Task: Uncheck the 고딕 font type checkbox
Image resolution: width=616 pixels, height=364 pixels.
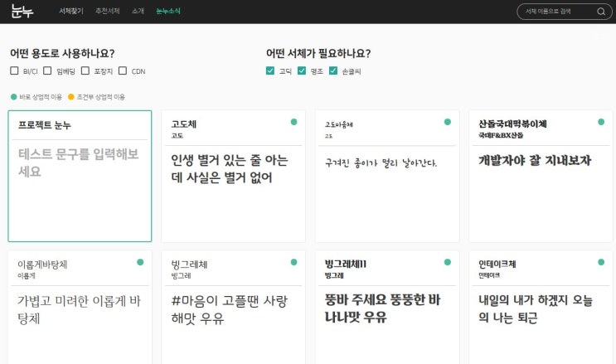Action: 270,70
